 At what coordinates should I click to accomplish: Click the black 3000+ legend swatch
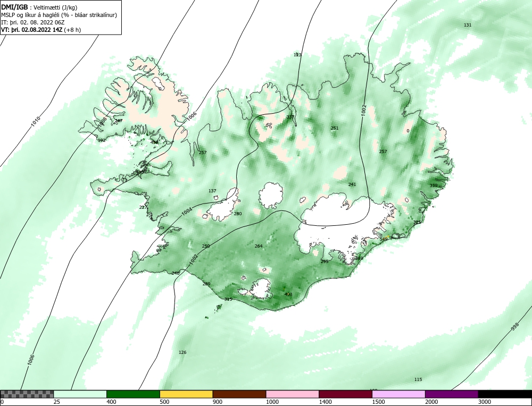pyautogui.click(x=505, y=394)
